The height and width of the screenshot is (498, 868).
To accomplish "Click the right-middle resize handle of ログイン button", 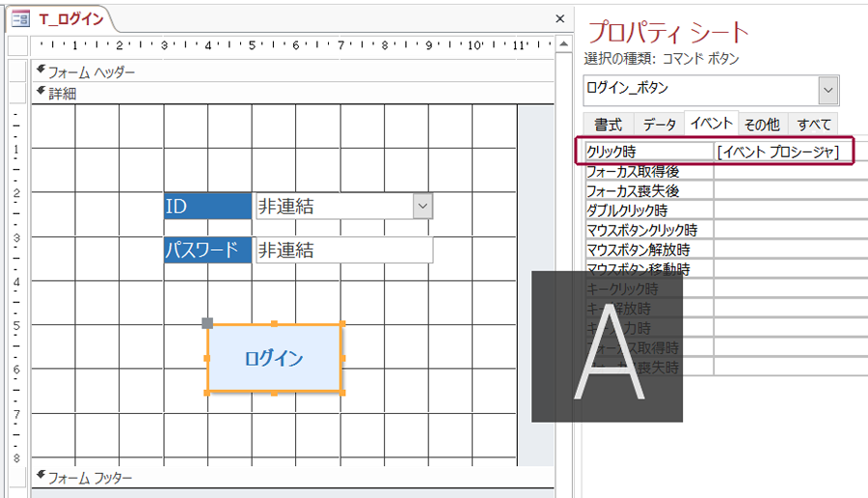I will click(342, 358).
